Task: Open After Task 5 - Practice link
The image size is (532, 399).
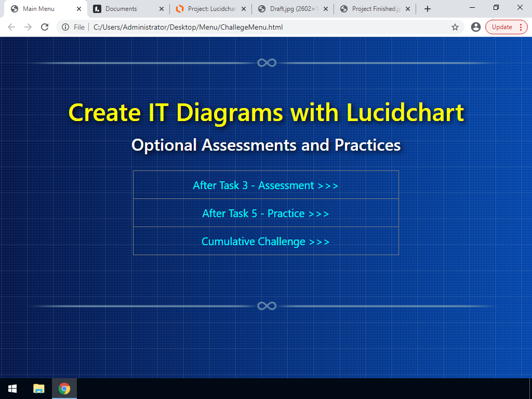Action: 265,214
